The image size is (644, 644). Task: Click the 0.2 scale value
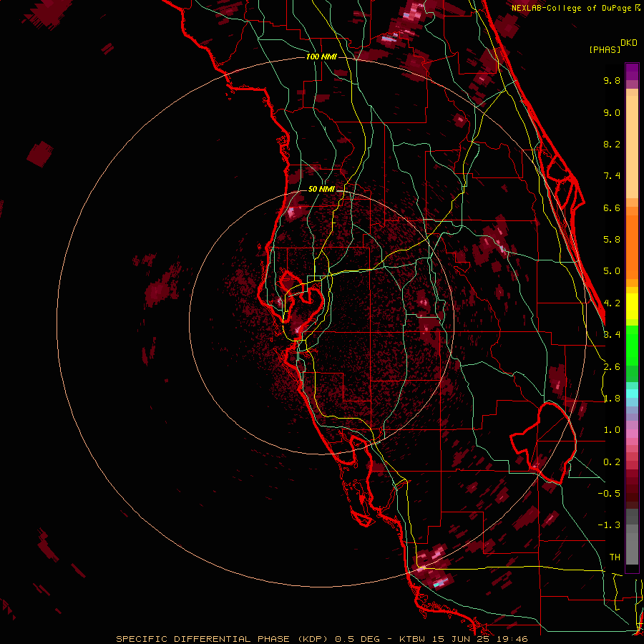[612, 462]
